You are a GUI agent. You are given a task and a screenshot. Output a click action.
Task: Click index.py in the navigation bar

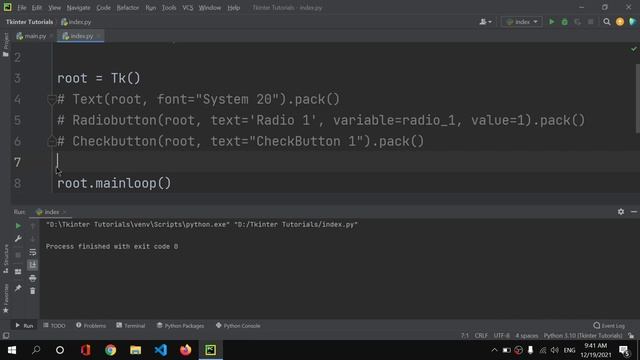click(76, 22)
